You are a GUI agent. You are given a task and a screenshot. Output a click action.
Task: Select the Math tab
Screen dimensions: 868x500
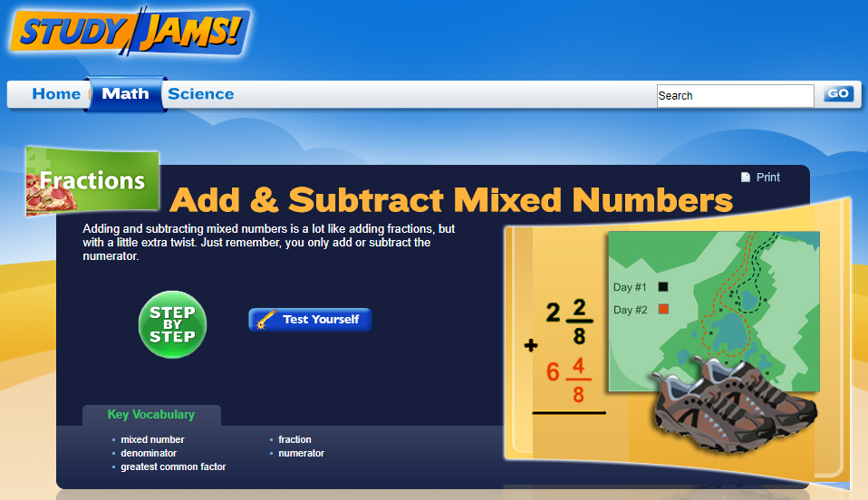[x=125, y=94]
